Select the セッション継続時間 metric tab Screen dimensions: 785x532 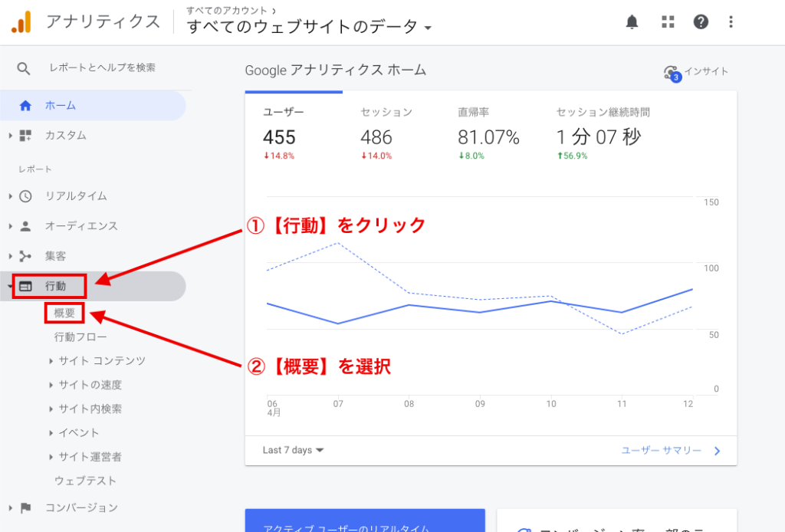pyautogui.click(x=604, y=134)
